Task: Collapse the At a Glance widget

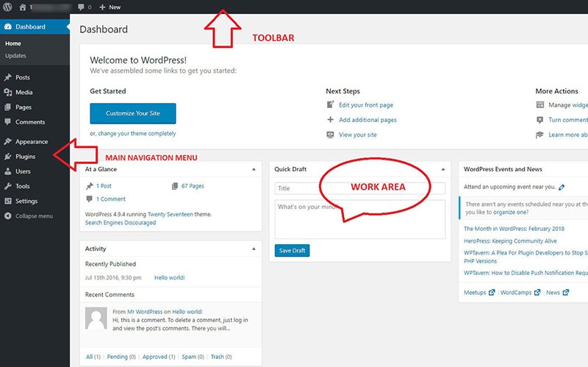Action: (254, 169)
